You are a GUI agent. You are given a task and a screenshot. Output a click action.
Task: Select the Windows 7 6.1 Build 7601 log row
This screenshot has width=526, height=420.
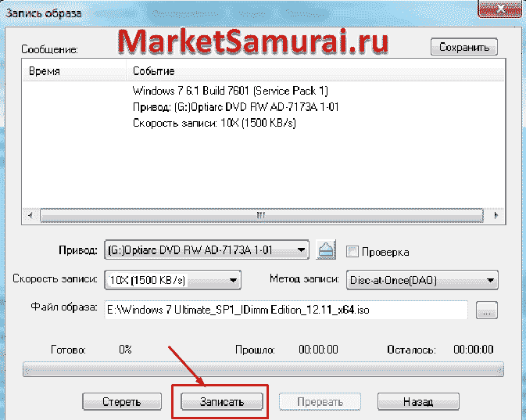230,91
